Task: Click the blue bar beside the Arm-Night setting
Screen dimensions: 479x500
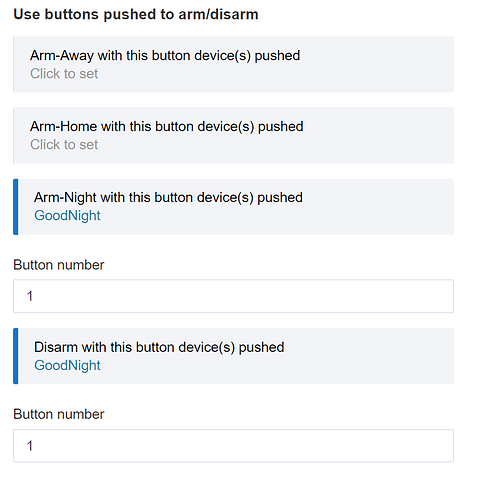Action: point(16,207)
